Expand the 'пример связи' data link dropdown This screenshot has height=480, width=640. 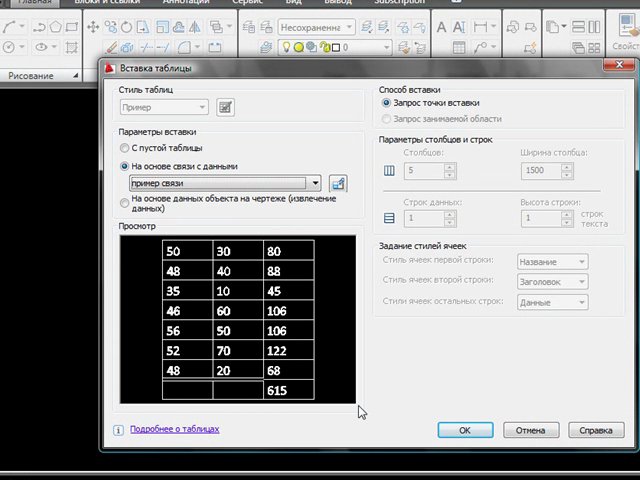(315, 183)
